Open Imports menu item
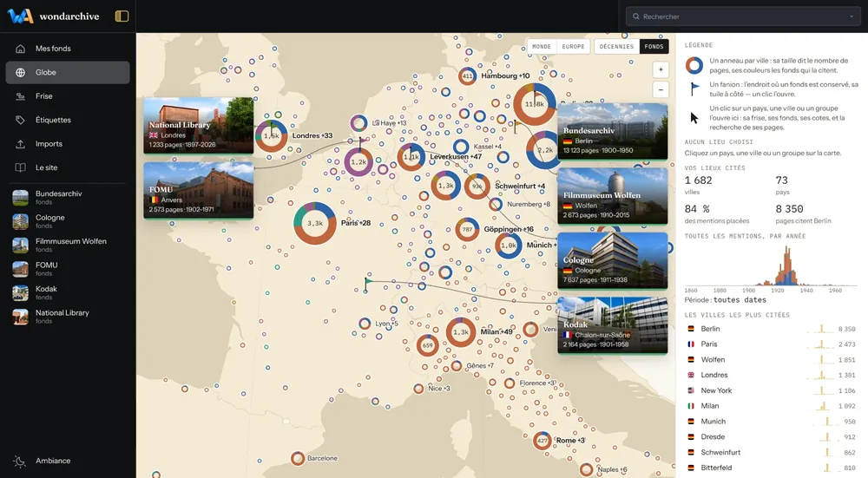868x478 pixels. point(68,144)
